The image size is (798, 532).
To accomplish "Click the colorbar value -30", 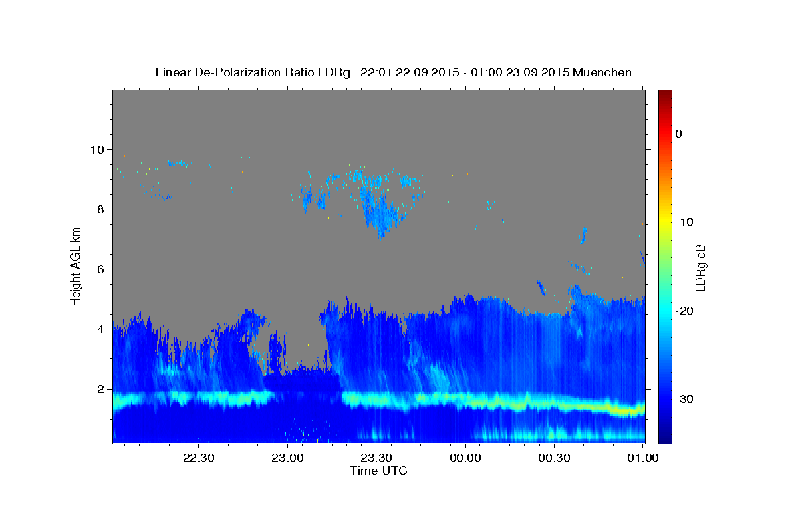I will 684,399.
